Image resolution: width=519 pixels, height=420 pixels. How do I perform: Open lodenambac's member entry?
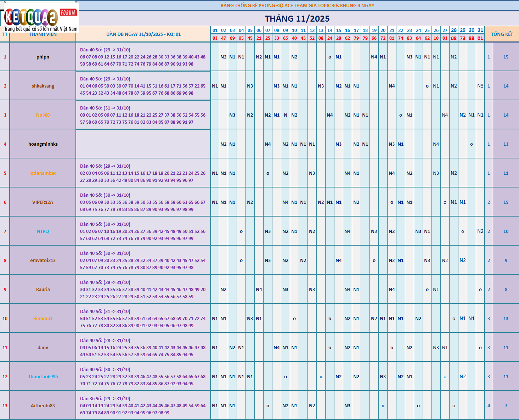43,173
